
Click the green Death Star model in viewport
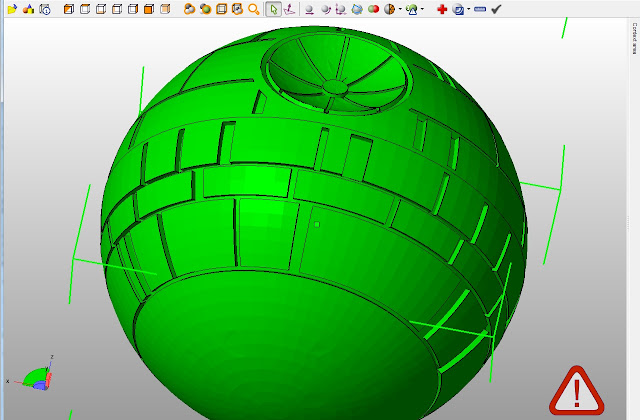(x=313, y=224)
